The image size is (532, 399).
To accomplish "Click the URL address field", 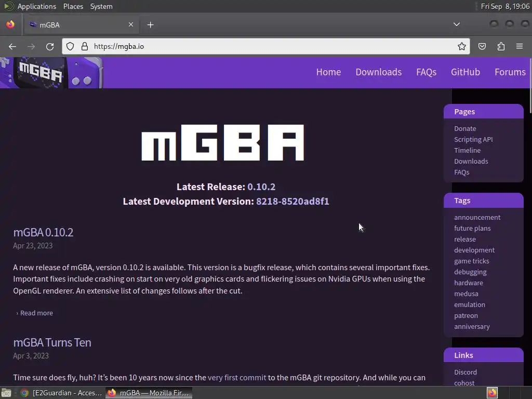I will coord(266,46).
